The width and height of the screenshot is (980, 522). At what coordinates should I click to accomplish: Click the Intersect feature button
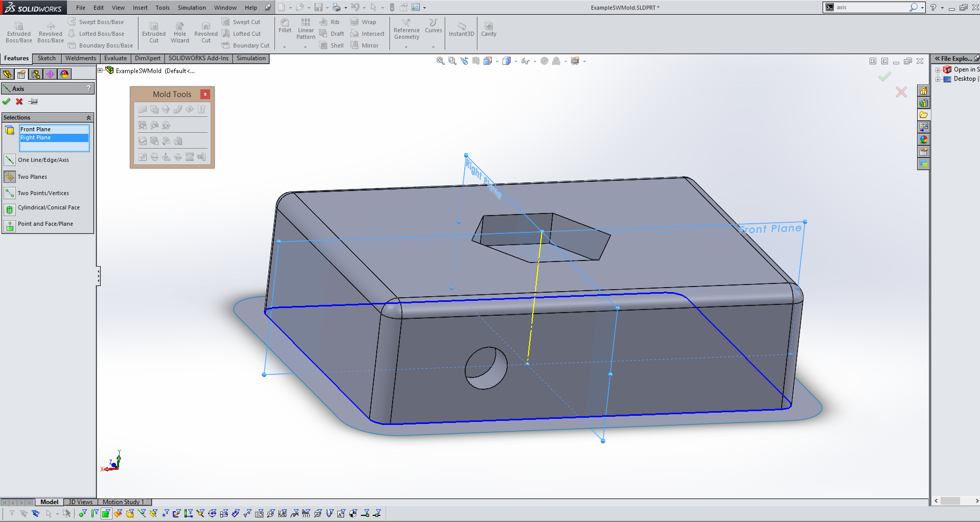368,34
